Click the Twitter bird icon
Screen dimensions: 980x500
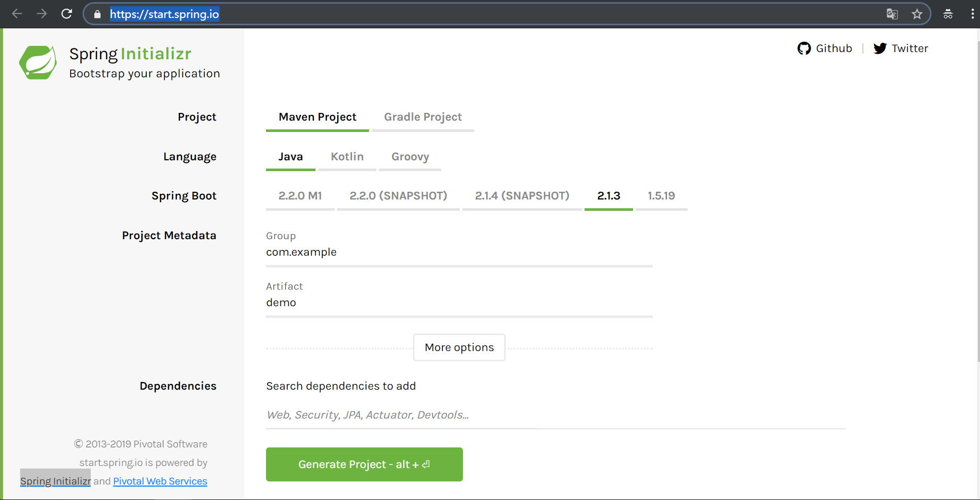click(880, 48)
